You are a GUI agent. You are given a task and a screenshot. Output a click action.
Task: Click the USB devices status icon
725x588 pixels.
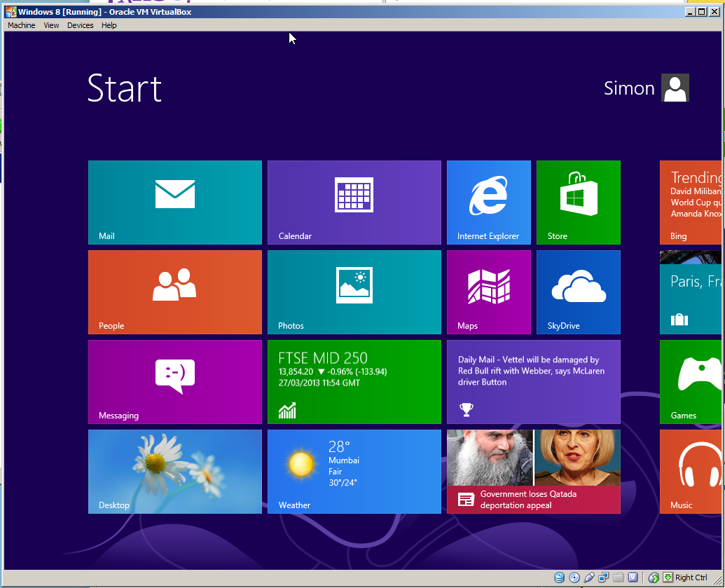click(x=589, y=577)
